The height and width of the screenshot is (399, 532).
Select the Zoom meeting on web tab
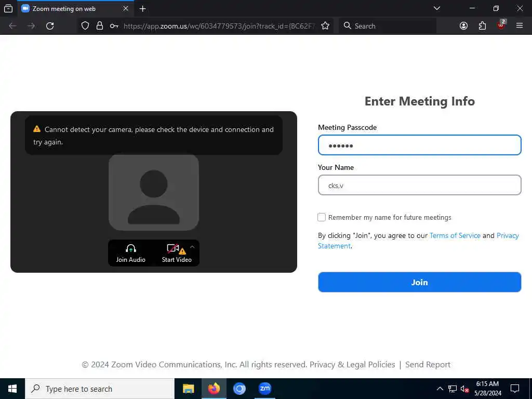tap(75, 9)
